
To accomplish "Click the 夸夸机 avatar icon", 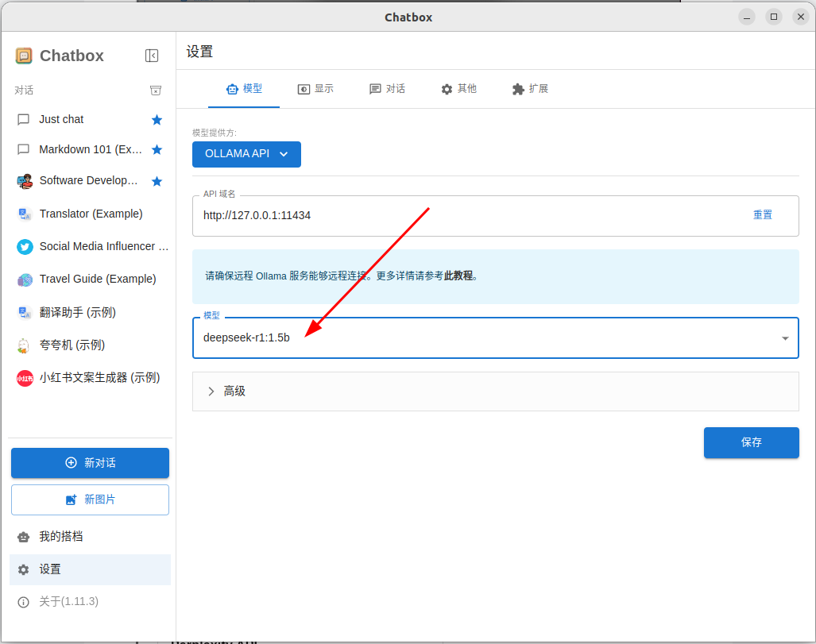I will pos(23,345).
